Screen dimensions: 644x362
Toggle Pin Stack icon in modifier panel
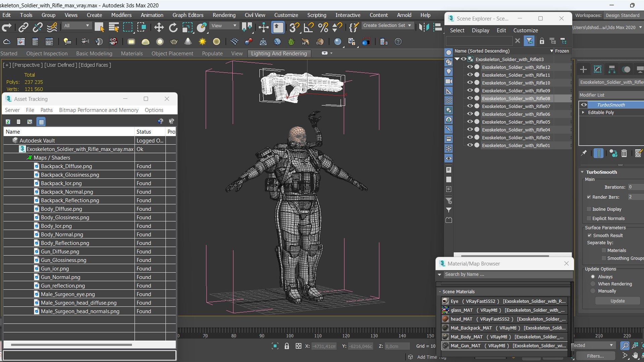[x=584, y=153]
